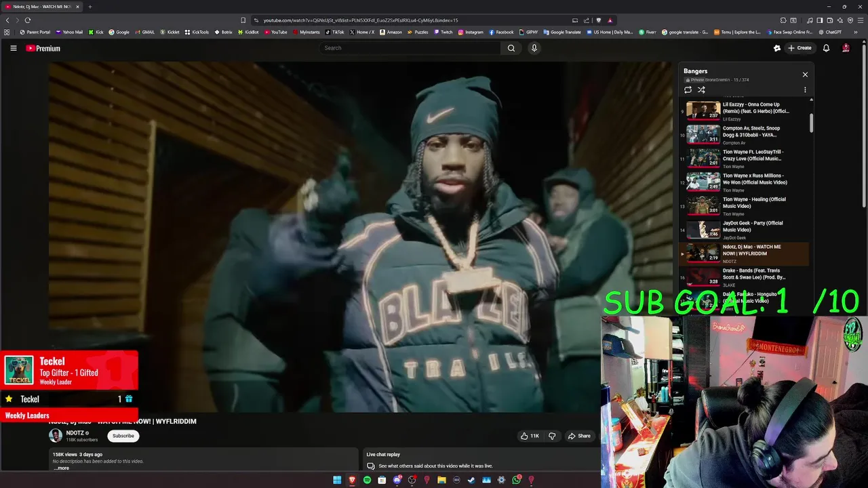Viewport: 868px width, 488px height.
Task: Open the YouTube guide hamburger menu
Action: [x=13, y=48]
